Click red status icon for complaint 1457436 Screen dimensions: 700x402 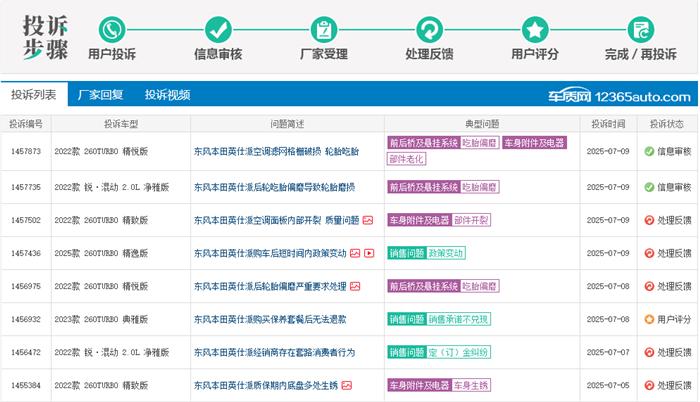(x=649, y=253)
